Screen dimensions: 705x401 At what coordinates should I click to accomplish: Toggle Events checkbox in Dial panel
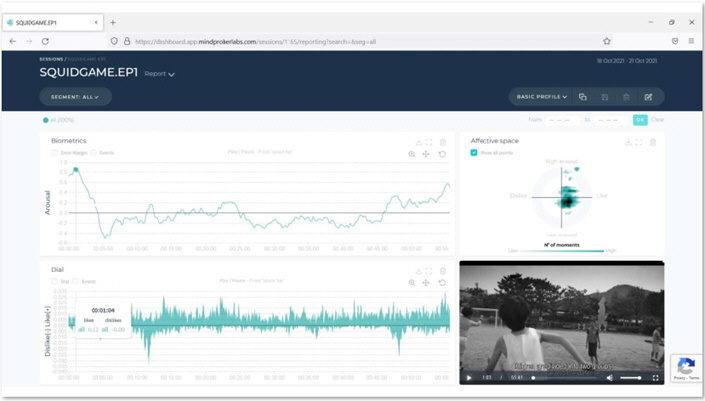pos(76,281)
